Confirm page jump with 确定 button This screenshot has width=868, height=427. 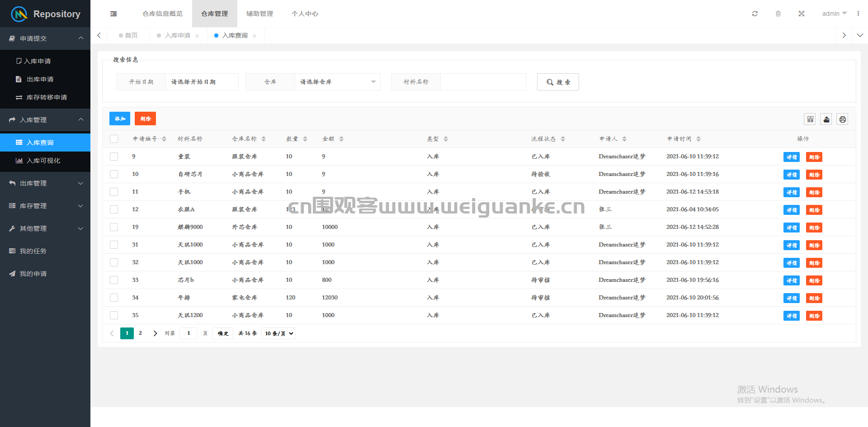pos(223,333)
